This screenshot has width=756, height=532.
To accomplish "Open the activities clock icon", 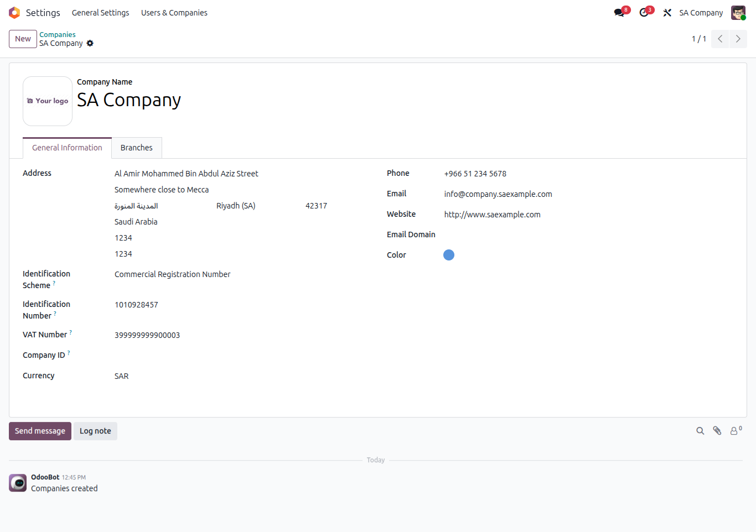I will coord(644,13).
